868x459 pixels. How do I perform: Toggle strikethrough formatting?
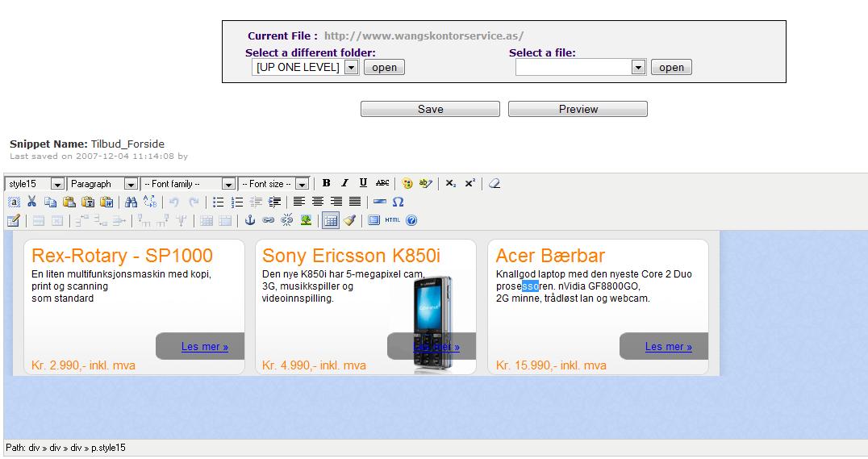[x=382, y=183]
